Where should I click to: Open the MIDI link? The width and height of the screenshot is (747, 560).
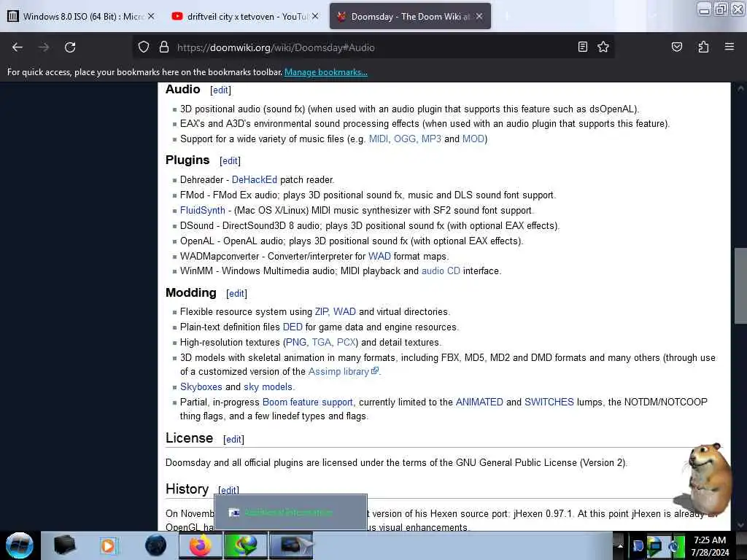click(x=379, y=139)
